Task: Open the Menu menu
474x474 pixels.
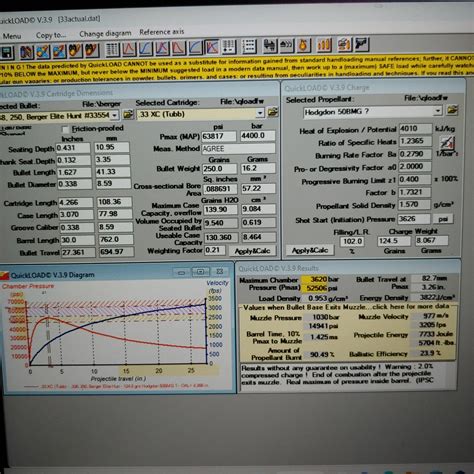Action: pos(11,36)
